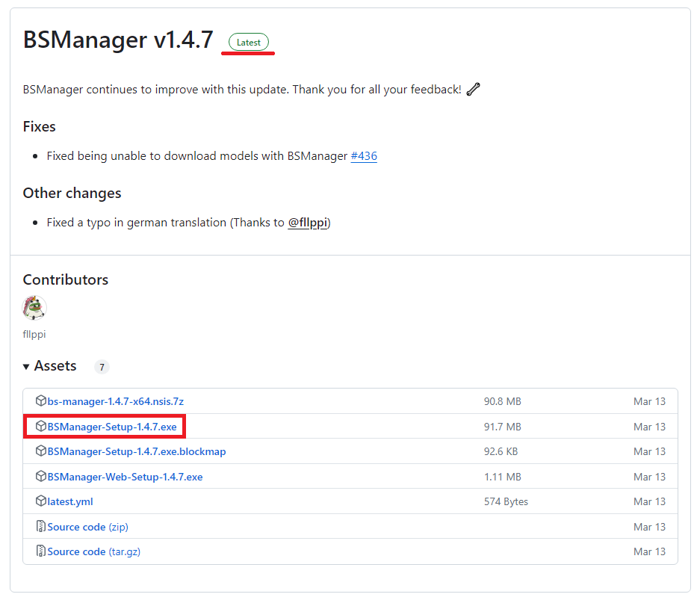The height and width of the screenshot is (603, 700).
Task: Download bs-manager-1.4.7-x64.nsis.7z
Action: [x=116, y=401]
